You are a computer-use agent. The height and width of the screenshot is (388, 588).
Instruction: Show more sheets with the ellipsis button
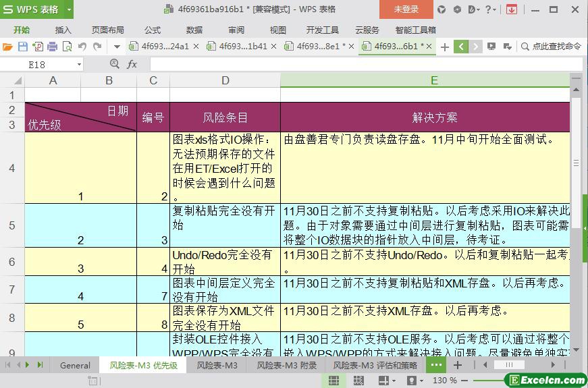point(436,365)
